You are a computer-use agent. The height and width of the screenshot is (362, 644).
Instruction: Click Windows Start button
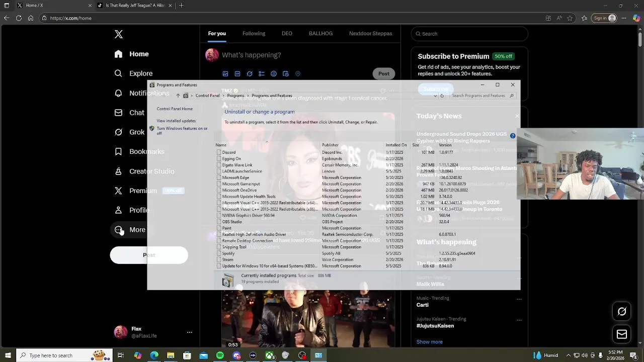click(x=8, y=355)
